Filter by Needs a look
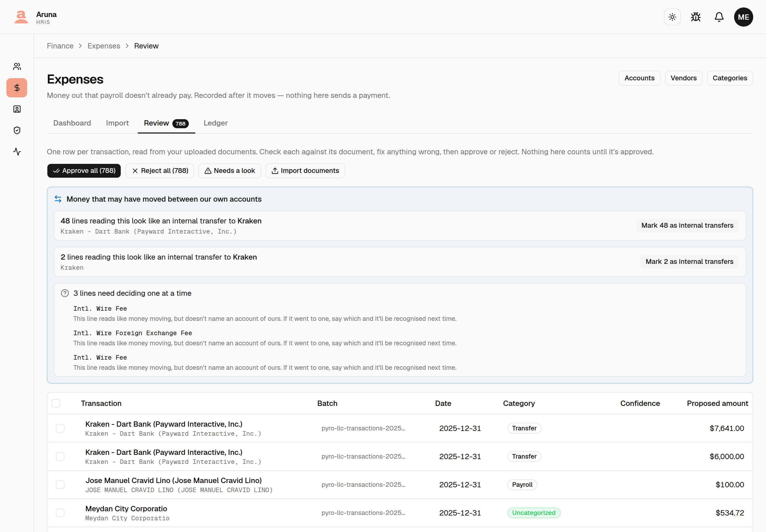The height and width of the screenshot is (532, 766). (x=230, y=171)
